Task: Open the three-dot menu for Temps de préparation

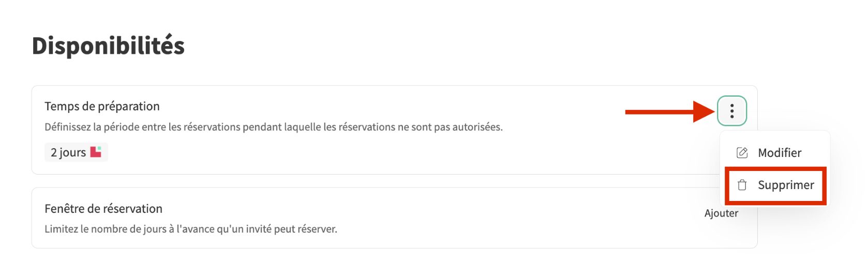Action: coord(731,111)
